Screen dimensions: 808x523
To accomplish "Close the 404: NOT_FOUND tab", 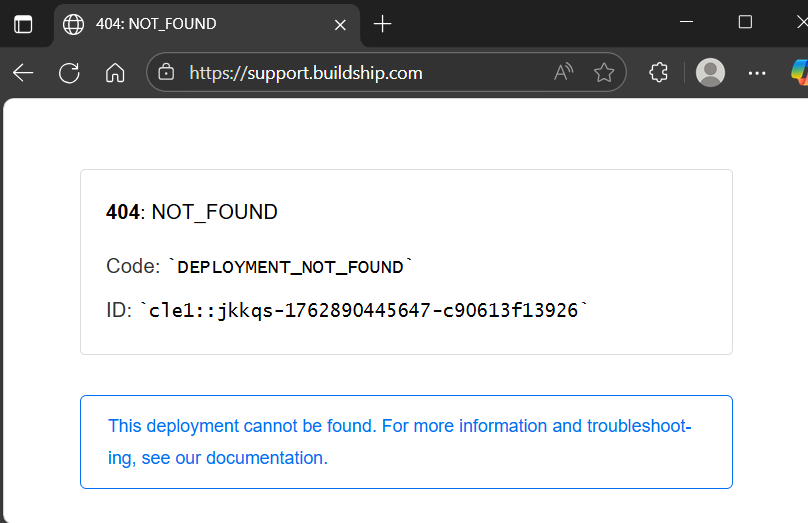I will [x=341, y=24].
